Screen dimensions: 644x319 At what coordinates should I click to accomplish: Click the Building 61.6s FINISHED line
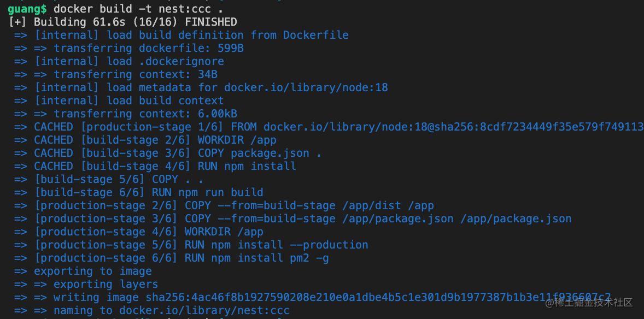122,22
